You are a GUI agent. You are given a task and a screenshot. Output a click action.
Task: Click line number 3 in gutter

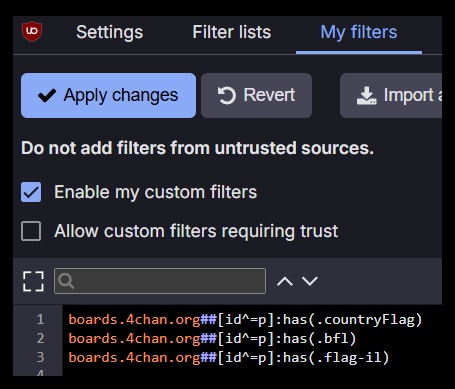(40, 357)
